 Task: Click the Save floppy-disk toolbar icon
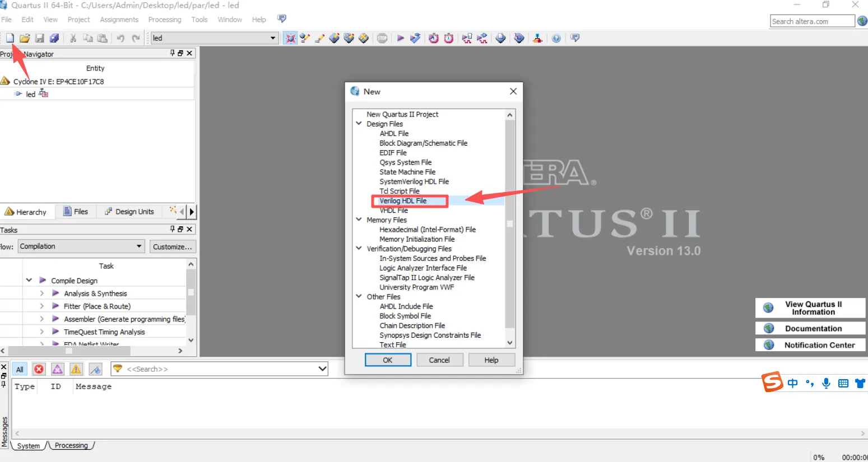click(40, 38)
